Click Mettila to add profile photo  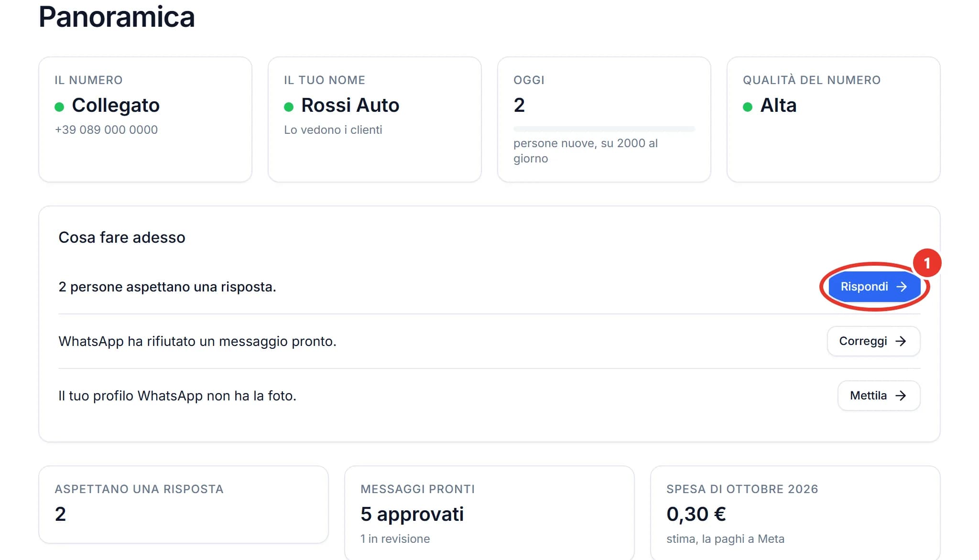(879, 396)
